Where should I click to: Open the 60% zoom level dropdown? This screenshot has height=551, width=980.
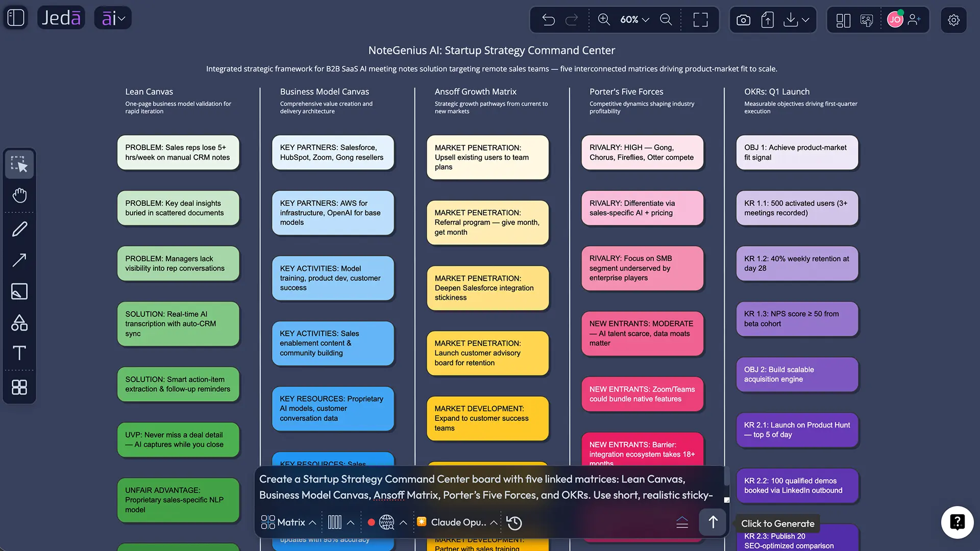point(634,19)
